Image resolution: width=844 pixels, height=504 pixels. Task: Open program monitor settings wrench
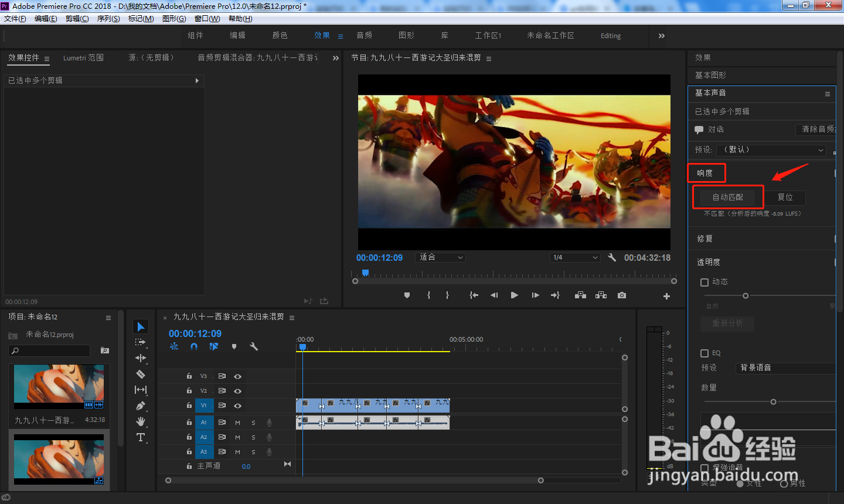(612, 257)
